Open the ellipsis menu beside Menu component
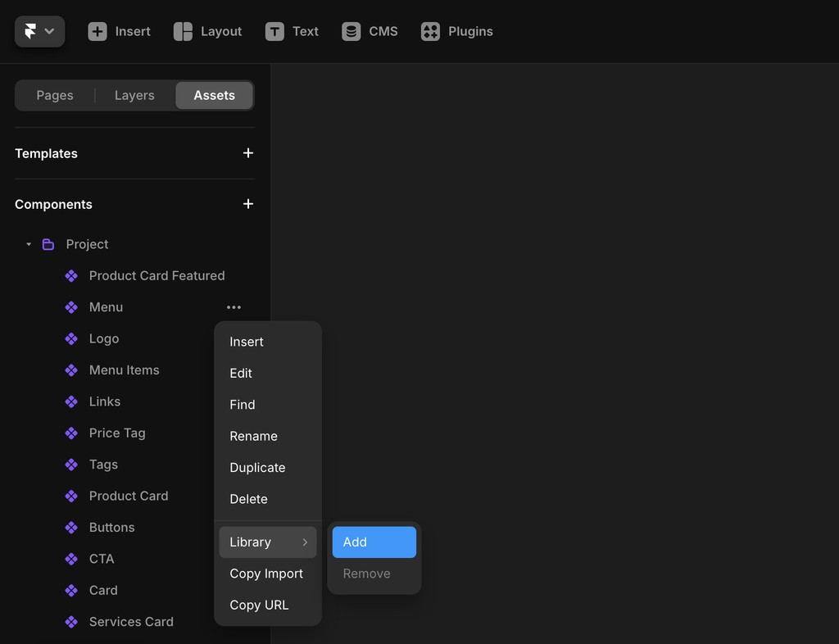The image size is (839, 644). tap(234, 307)
